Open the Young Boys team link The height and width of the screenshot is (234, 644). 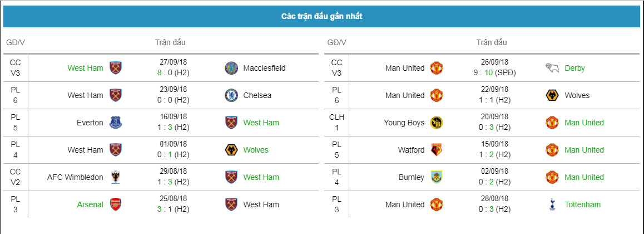[404, 123]
